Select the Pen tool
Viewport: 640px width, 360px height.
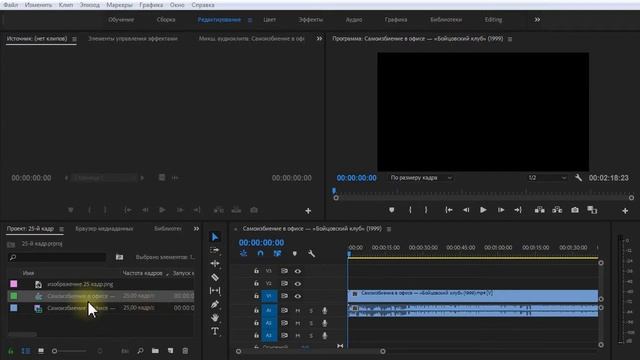(215, 304)
